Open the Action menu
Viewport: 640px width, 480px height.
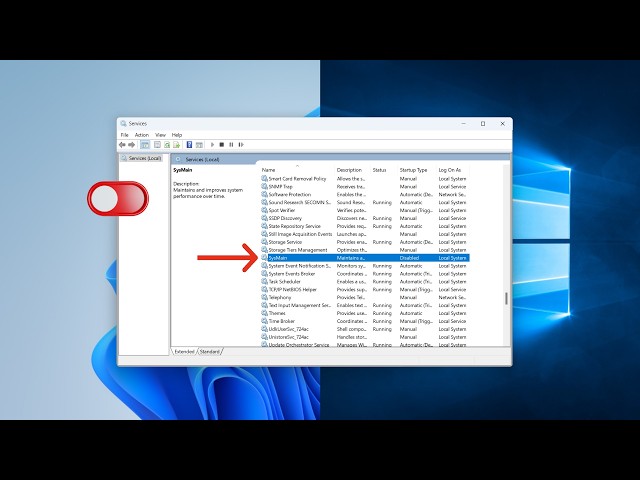(142, 135)
